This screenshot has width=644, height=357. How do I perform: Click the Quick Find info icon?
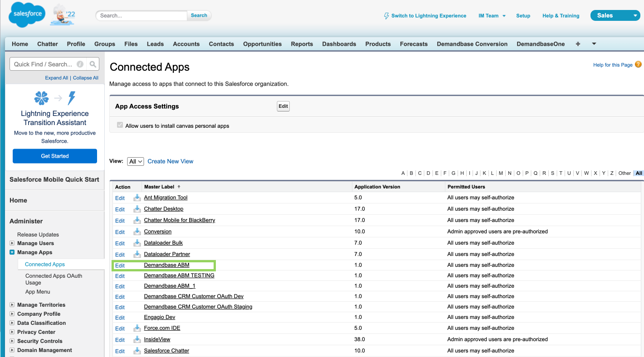(x=80, y=64)
